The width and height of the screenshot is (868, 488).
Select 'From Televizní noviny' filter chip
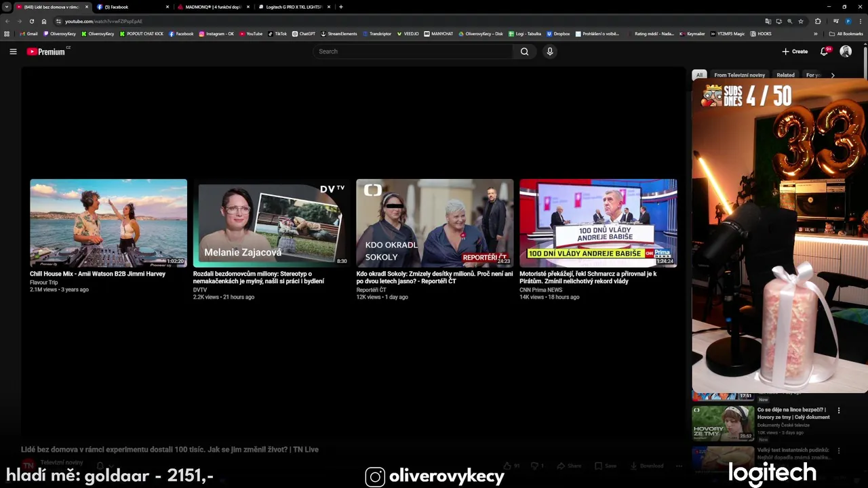click(739, 75)
